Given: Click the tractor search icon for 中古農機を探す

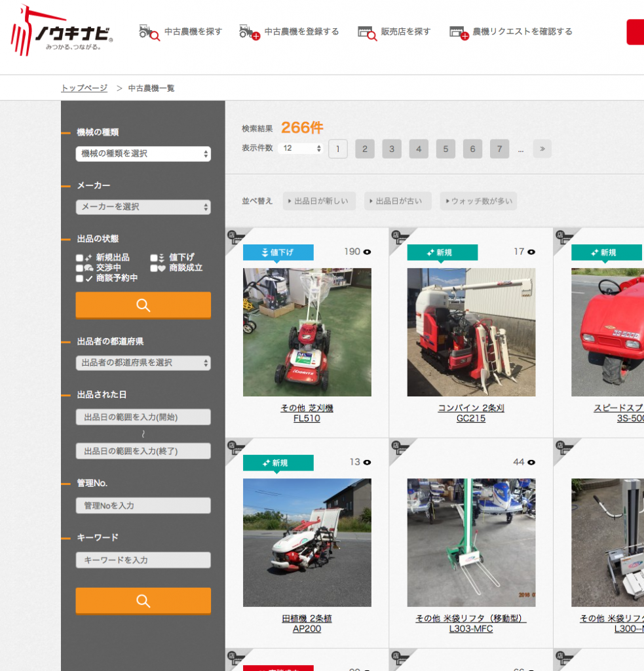Looking at the screenshot, I should (x=149, y=31).
